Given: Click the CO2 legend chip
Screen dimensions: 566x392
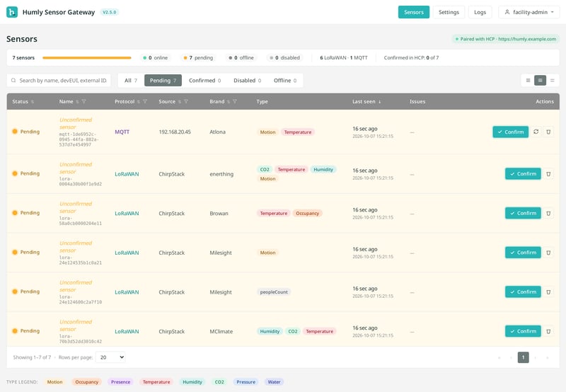Looking at the screenshot, I should [x=219, y=382].
